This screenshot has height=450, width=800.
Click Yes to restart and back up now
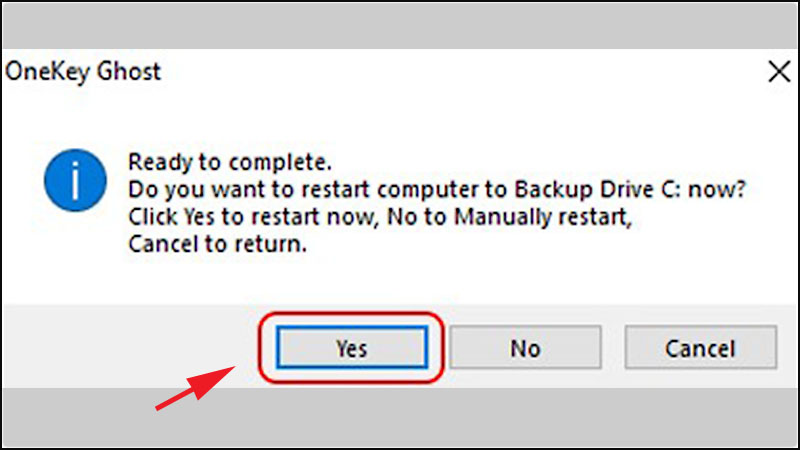pos(352,347)
